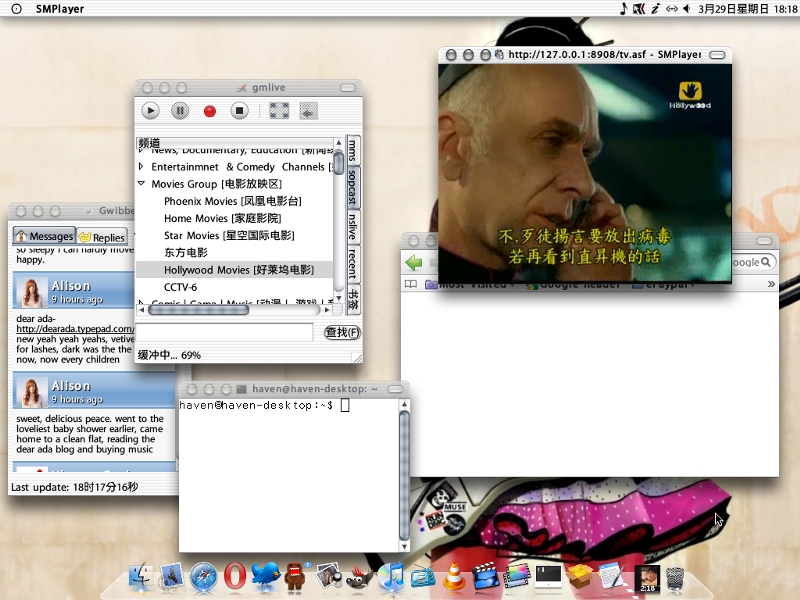The width and height of the screenshot is (800, 600).
Task: Click the italic 'i' info icon in menu bar
Action: (x=655, y=9)
